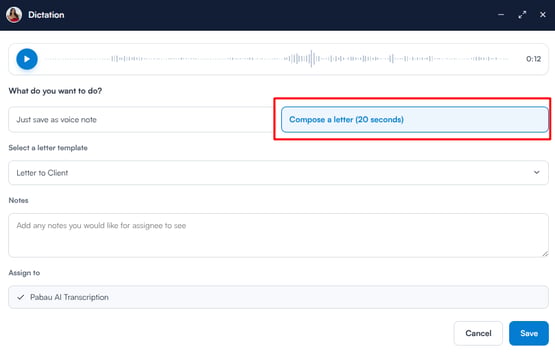Image resolution: width=555 pixels, height=362 pixels.
Task: Focus the Notes text area
Action: tap(279, 235)
